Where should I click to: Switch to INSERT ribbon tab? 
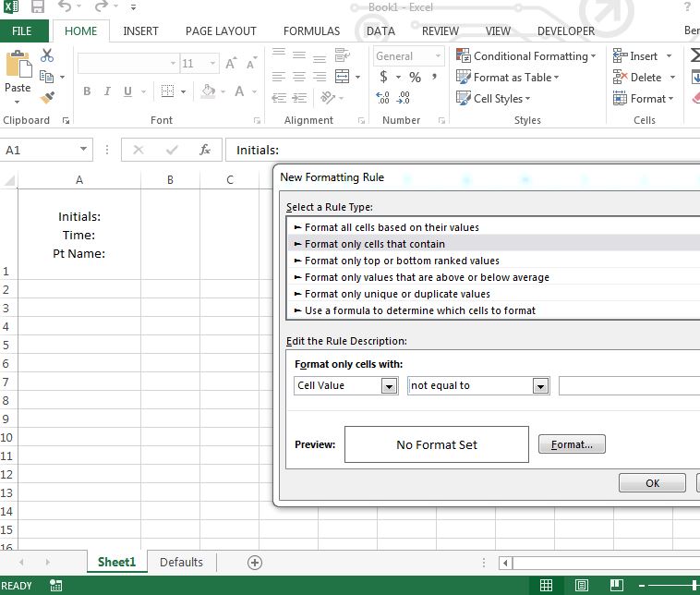[140, 30]
